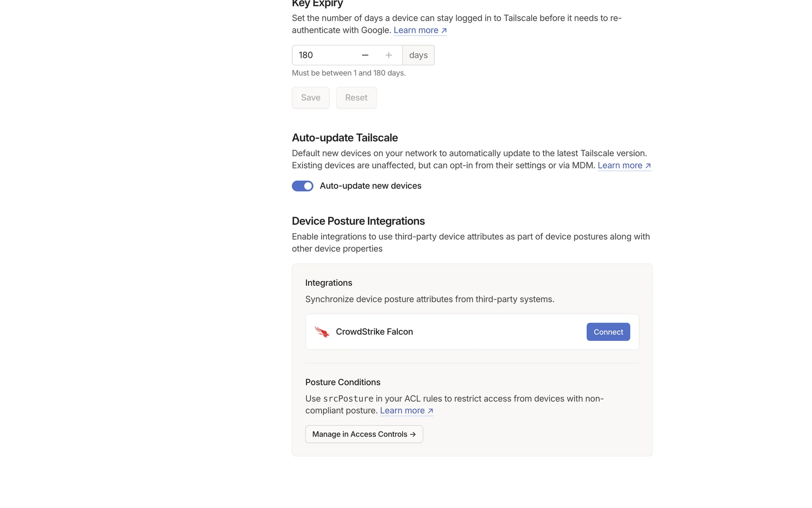Click the CrowdStrike Falcon logo icon
Viewport: 812px width, 508px height.
[x=322, y=332]
